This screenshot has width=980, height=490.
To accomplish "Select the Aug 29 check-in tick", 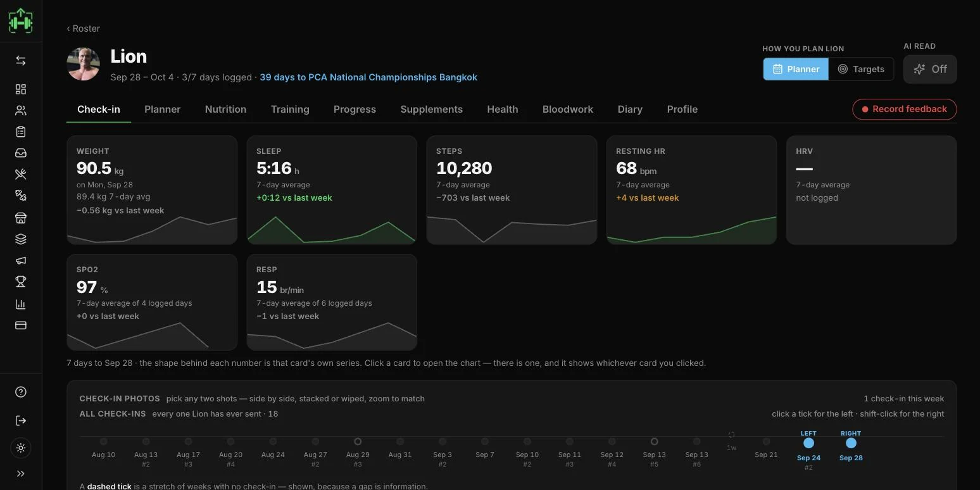I will click(x=358, y=441).
